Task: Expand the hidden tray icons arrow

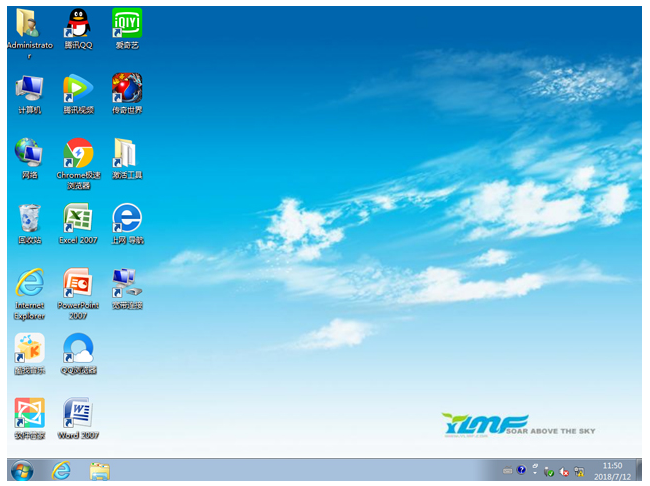Action: [536, 470]
